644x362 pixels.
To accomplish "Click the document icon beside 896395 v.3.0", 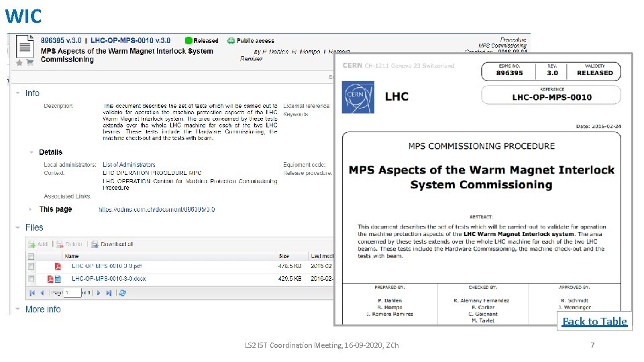I will pos(25,46).
